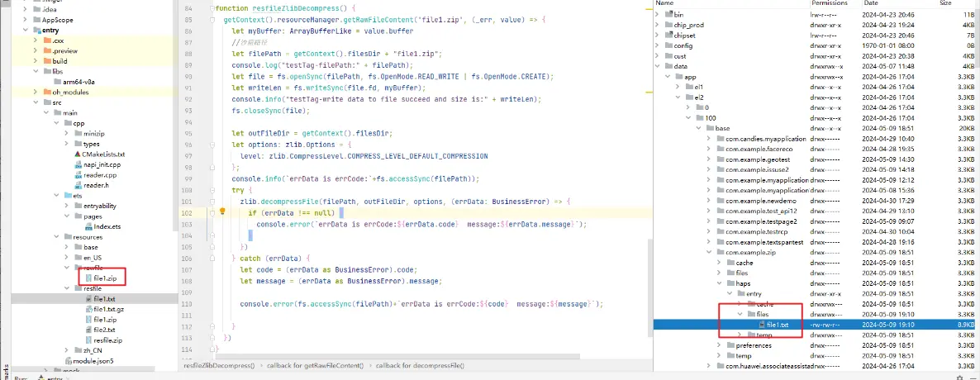Image resolution: width=980 pixels, height=380 pixels.
Task: Click the orange .preview folder icon
Action: click(47, 51)
